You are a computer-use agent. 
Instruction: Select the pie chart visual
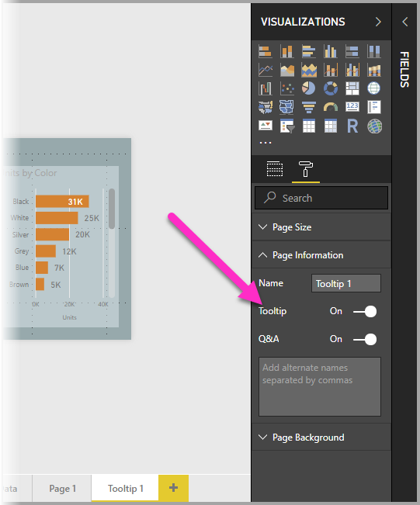click(x=309, y=88)
